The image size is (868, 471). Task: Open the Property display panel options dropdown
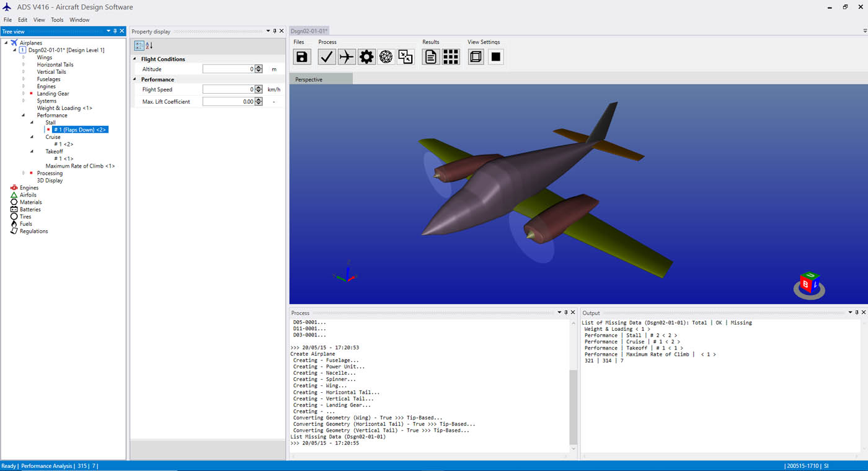coord(268,31)
